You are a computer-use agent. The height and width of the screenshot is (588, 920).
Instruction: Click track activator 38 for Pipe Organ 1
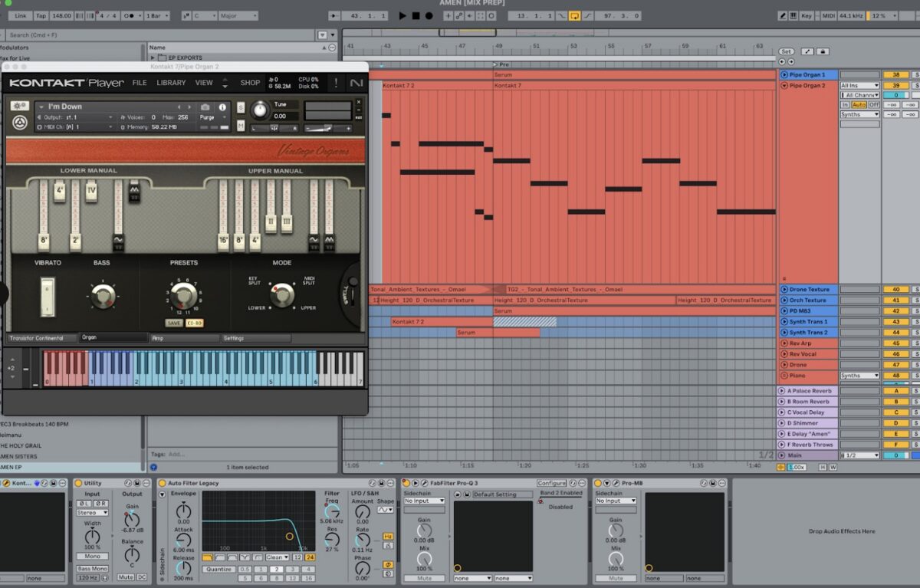click(895, 75)
